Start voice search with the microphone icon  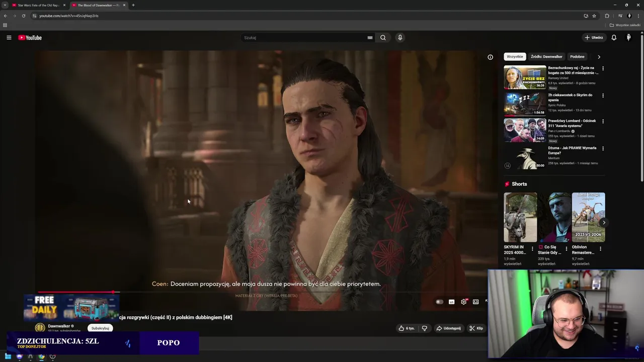pos(400,38)
